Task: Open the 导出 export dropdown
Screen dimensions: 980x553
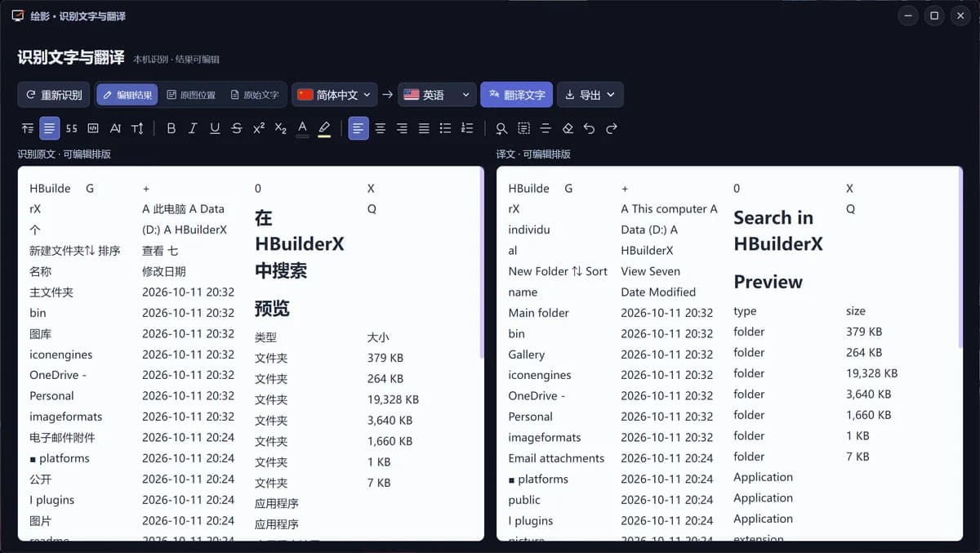Action: tap(590, 95)
